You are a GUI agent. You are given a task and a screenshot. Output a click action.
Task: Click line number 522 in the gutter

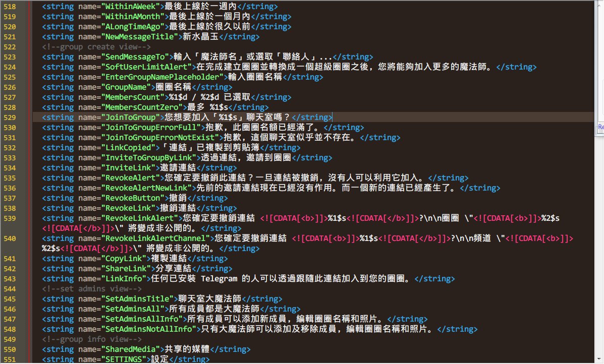click(x=10, y=47)
